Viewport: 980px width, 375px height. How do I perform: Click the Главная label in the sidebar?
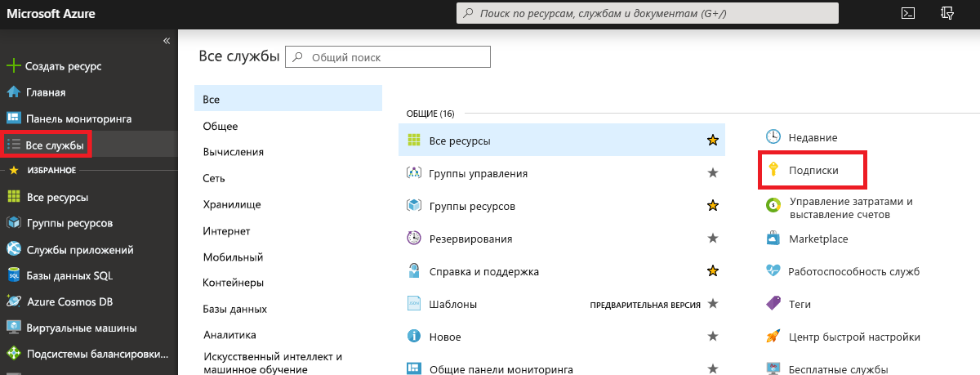coord(46,92)
